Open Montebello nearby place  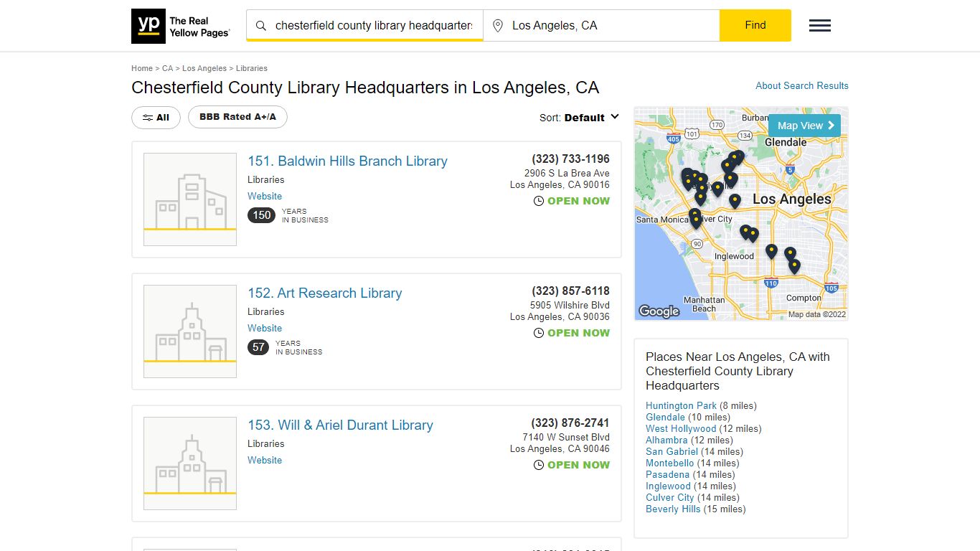[669, 463]
